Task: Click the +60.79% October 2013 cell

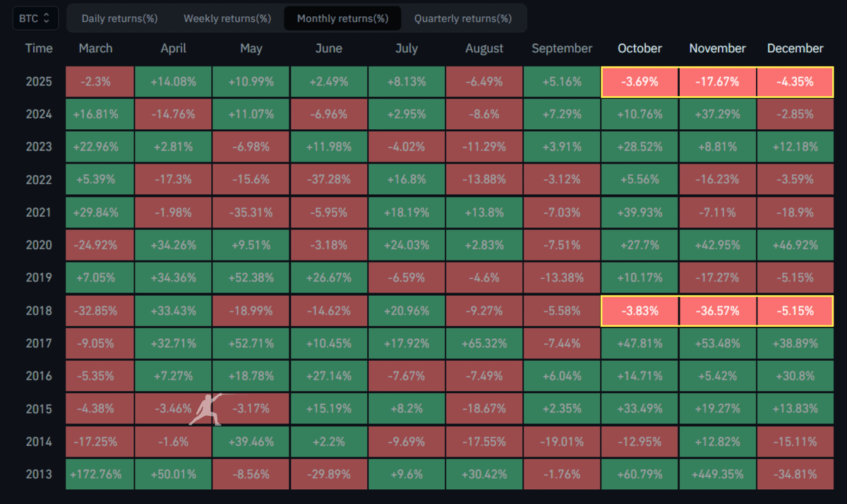Action: 639,474
